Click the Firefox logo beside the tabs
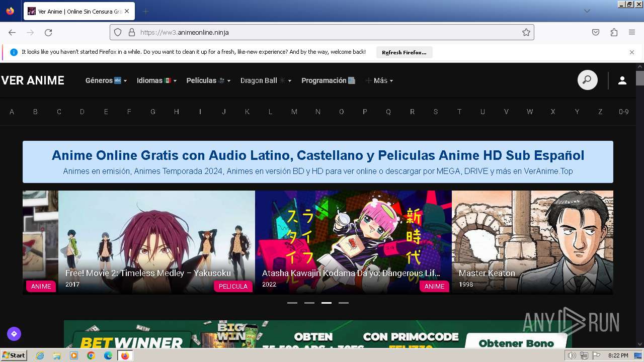This screenshot has width=644, height=362. (x=10, y=11)
